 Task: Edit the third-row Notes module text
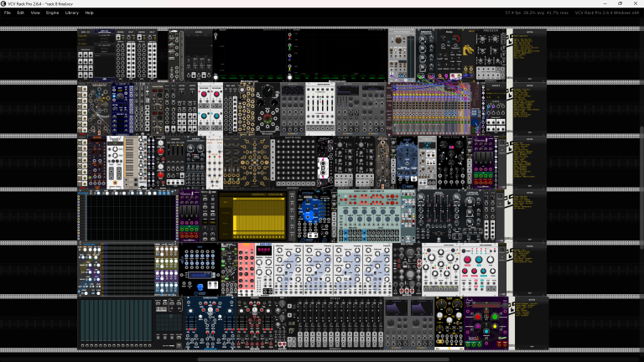[530, 163]
